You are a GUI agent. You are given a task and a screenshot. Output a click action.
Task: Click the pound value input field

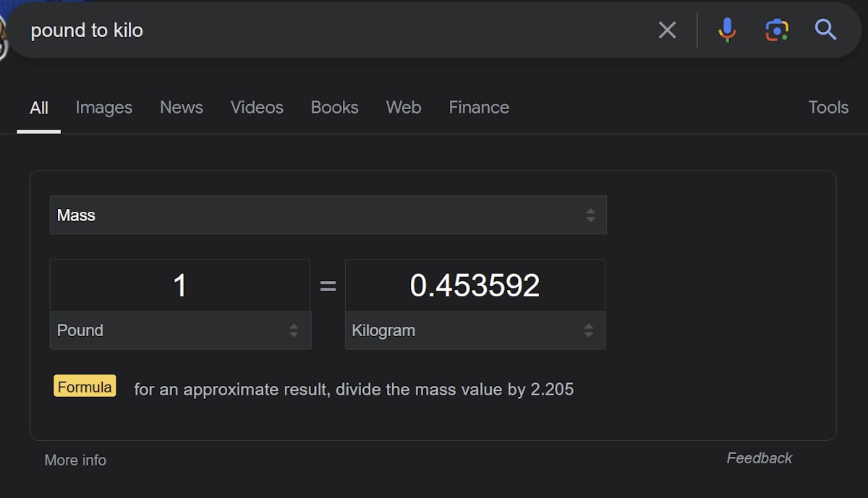coord(180,286)
